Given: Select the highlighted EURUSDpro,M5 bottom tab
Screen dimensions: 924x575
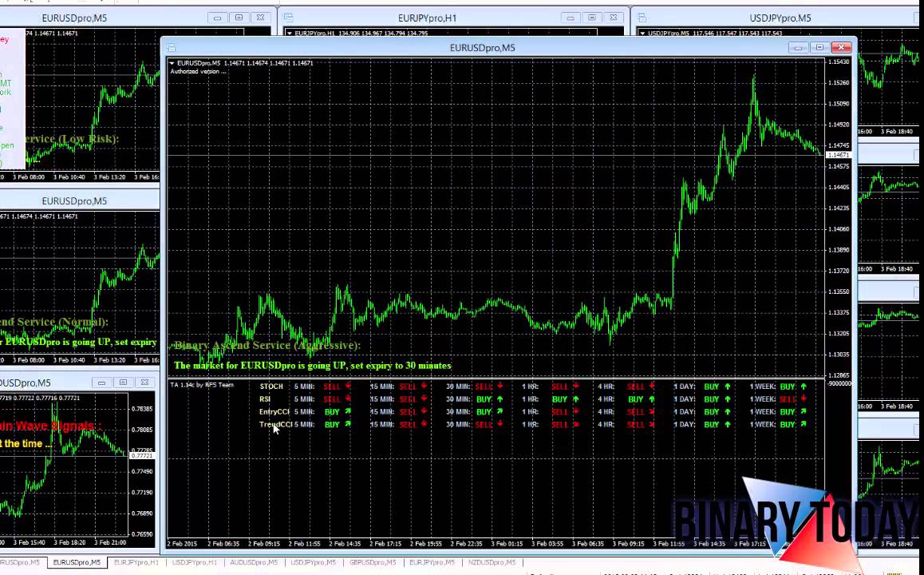Looking at the screenshot, I should tap(77, 562).
